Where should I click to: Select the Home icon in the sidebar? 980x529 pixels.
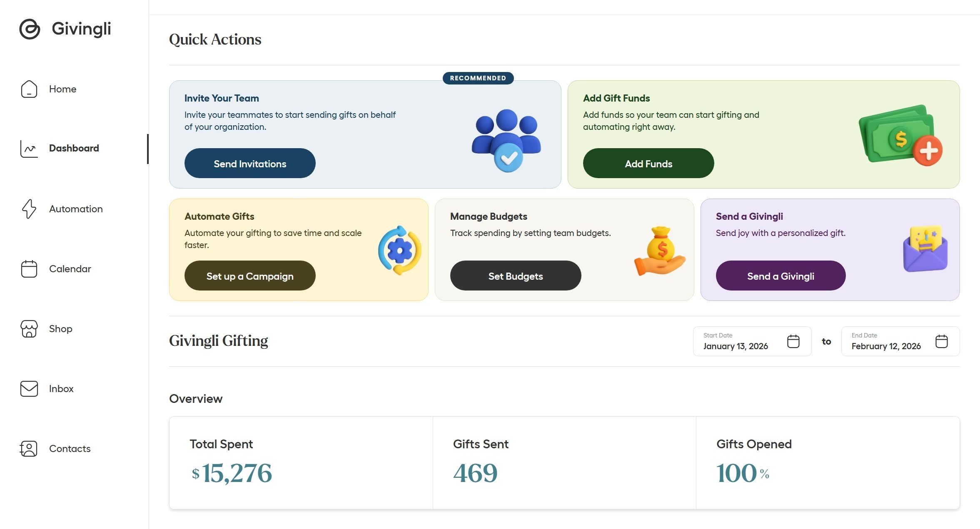[x=28, y=89]
